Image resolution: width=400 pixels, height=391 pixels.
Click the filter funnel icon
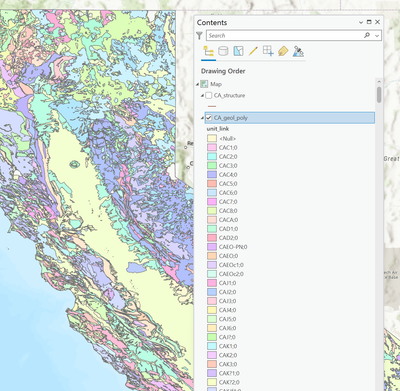tap(199, 35)
